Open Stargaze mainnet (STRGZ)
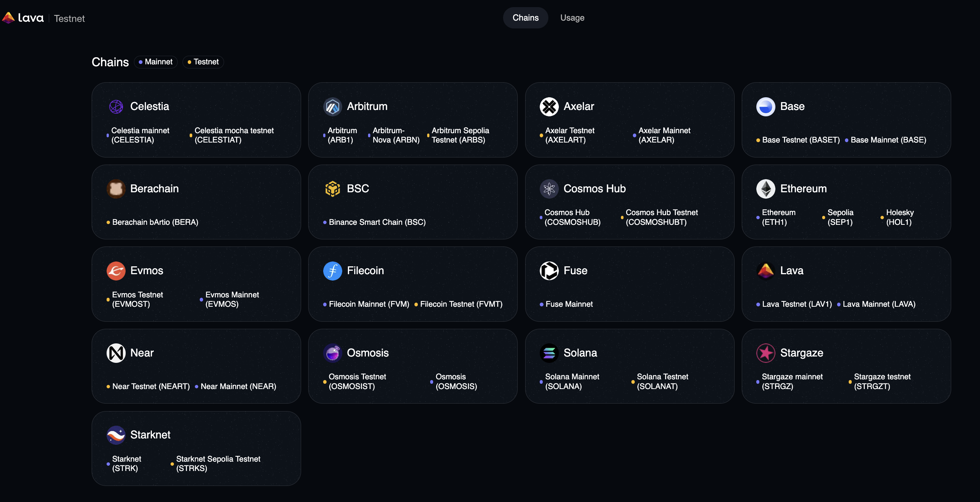Screen dimensions: 980x502 (789, 382)
